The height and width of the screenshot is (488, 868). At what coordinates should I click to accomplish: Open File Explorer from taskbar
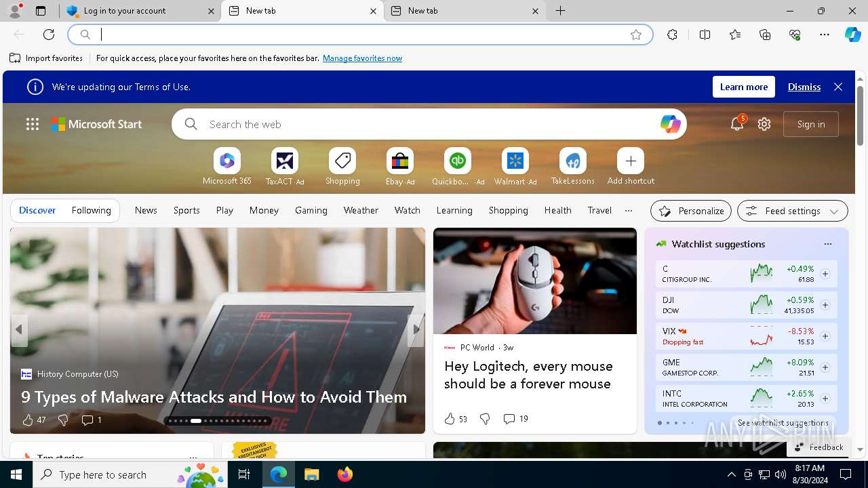pyautogui.click(x=312, y=474)
